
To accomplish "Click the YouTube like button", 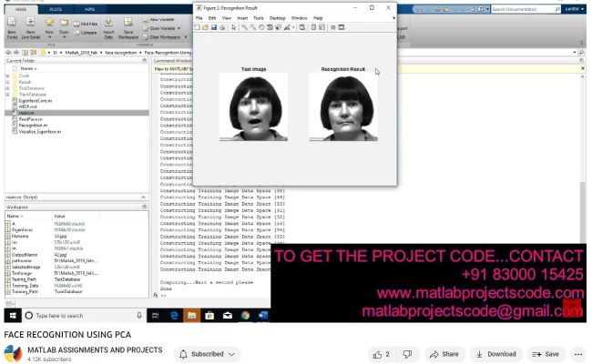I will pyautogui.click(x=382, y=354).
